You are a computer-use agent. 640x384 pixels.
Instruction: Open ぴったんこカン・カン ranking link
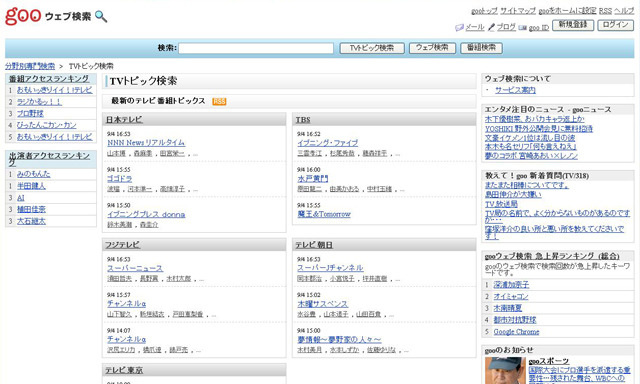pyautogui.click(x=47, y=125)
